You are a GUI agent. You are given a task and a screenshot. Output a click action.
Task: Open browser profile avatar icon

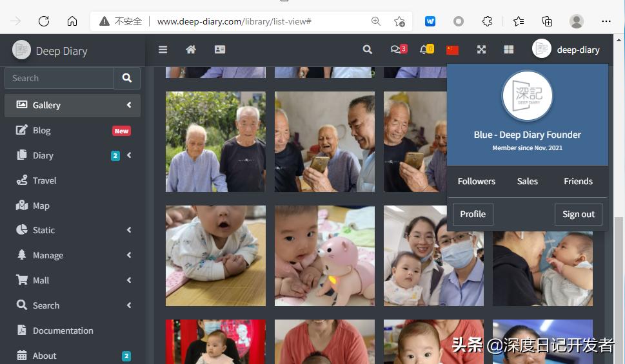pos(577,21)
